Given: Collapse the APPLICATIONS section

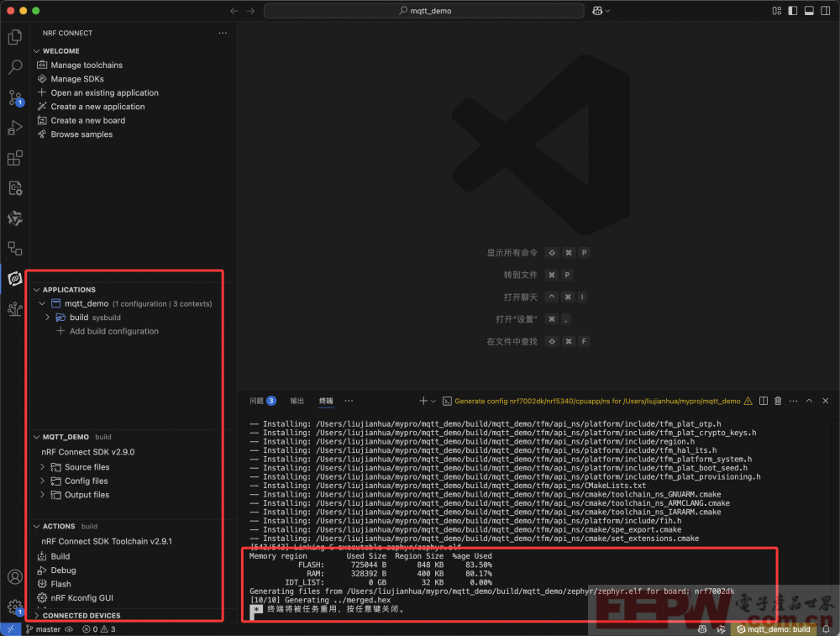Looking at the screenshot, I should 37,290.
